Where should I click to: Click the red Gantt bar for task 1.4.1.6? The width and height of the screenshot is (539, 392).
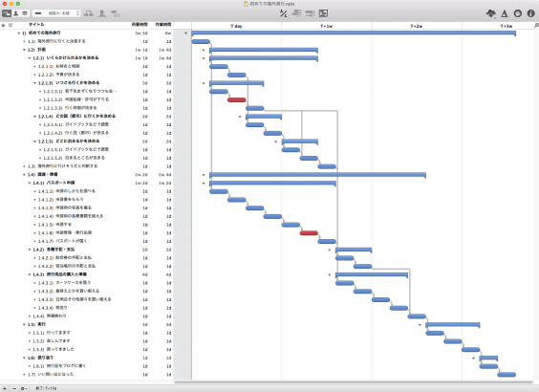(x=309, y=233)
